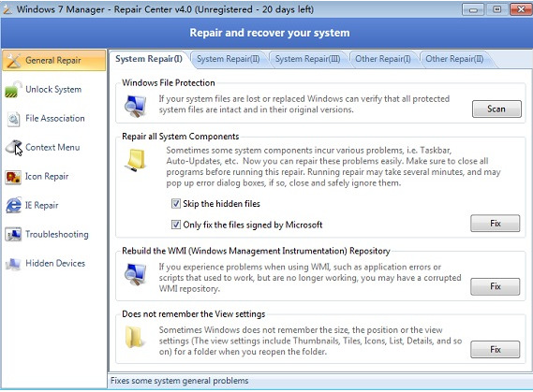Uncheck Only fix files signed by Microsoft
533x392 pixels.
[176, 225]
